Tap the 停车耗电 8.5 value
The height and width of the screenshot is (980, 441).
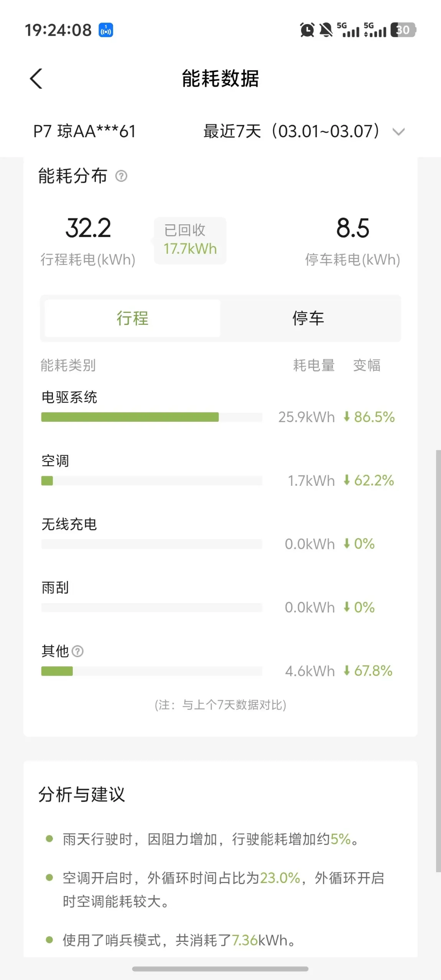(x=352, y=229)
